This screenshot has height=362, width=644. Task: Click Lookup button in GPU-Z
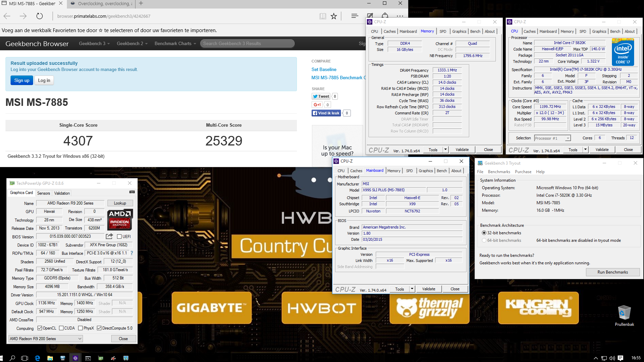point(120,203)
